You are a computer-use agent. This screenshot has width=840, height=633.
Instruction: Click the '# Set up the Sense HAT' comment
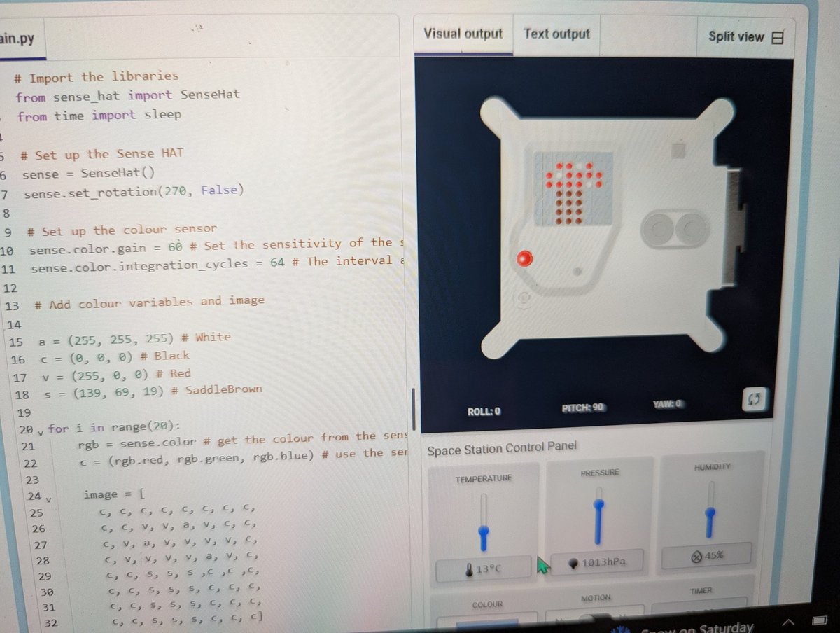pos(101,154)
